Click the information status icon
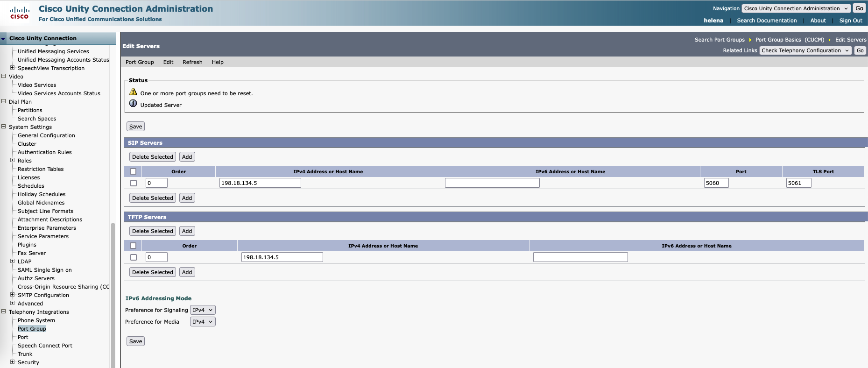 [133, 104]
